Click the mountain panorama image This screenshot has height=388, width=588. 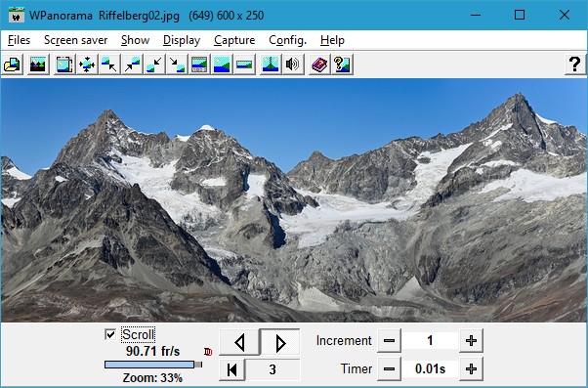(294, 200)
